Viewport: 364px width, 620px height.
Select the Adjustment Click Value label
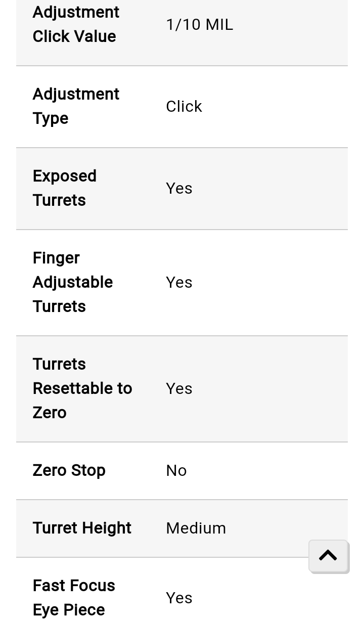(x=76, y=24)
